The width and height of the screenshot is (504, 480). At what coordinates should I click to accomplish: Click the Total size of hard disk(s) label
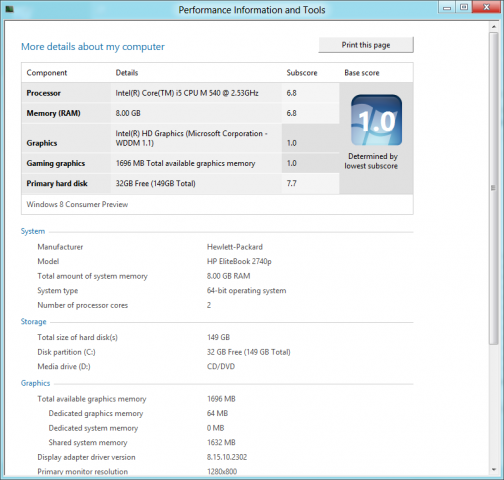click(77, 337)
